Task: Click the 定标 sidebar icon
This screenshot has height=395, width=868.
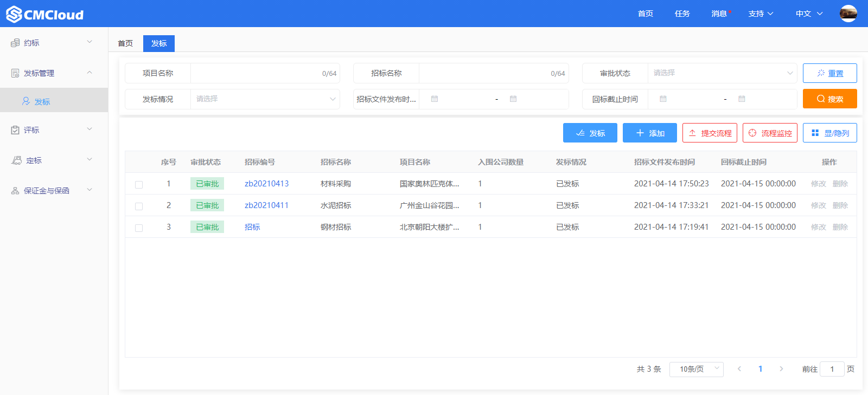Action: [16, 160]
